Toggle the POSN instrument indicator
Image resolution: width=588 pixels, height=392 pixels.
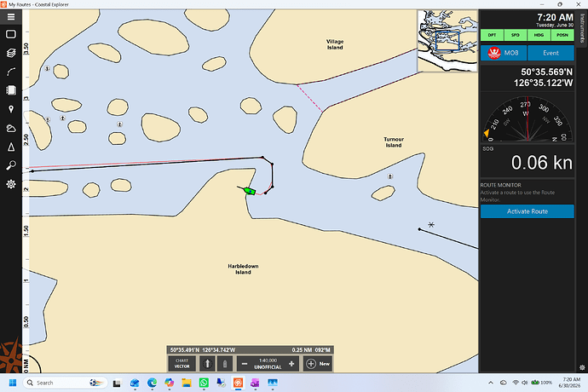562,35
